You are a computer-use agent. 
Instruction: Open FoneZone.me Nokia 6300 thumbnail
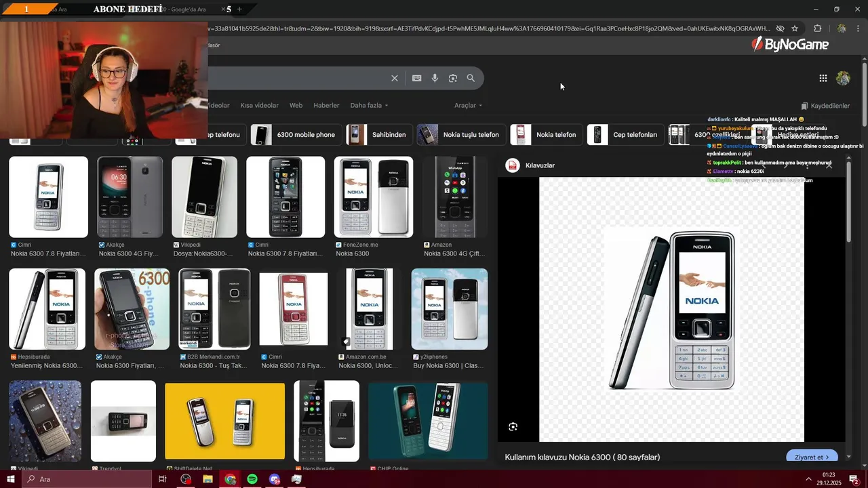[x=374, y=197]
